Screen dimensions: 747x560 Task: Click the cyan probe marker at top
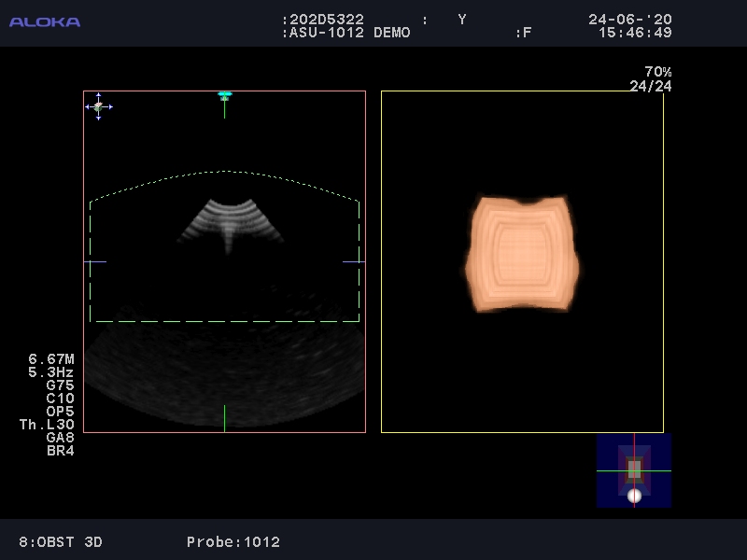[224, 95]
